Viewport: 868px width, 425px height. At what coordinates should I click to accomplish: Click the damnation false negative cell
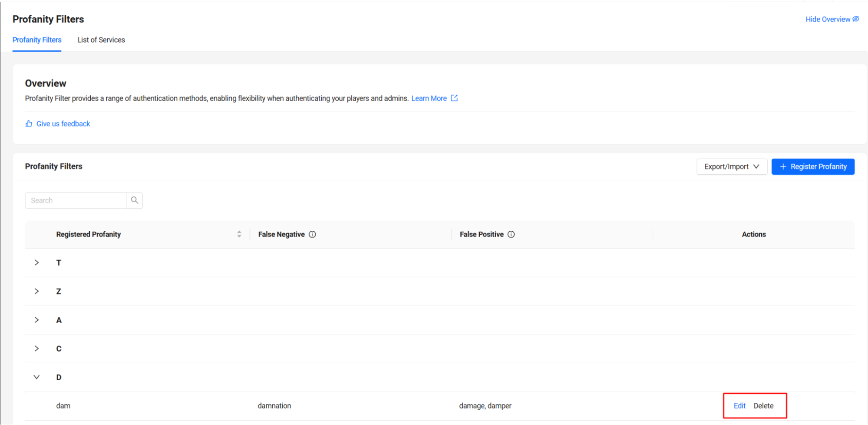click(274, 406)
